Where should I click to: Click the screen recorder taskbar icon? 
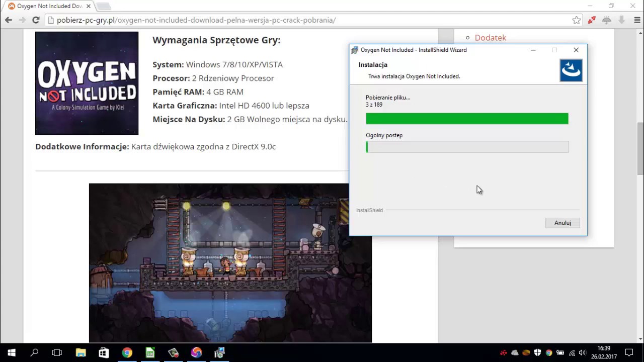(173, 352)
